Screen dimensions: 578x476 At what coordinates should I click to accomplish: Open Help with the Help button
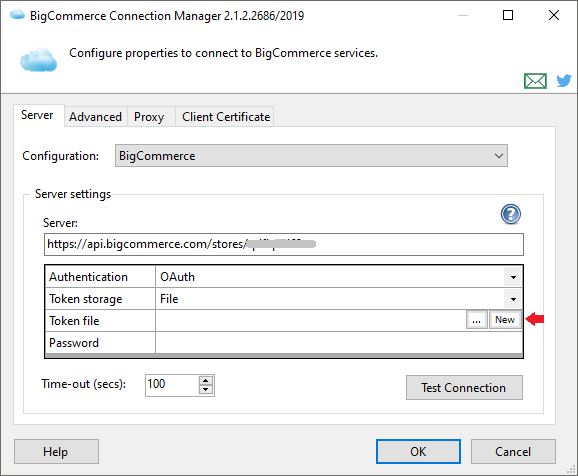[x=56, y=452]
